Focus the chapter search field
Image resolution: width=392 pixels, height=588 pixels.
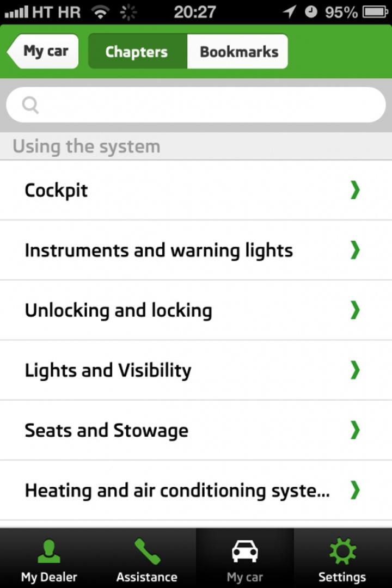coord(207,105)
